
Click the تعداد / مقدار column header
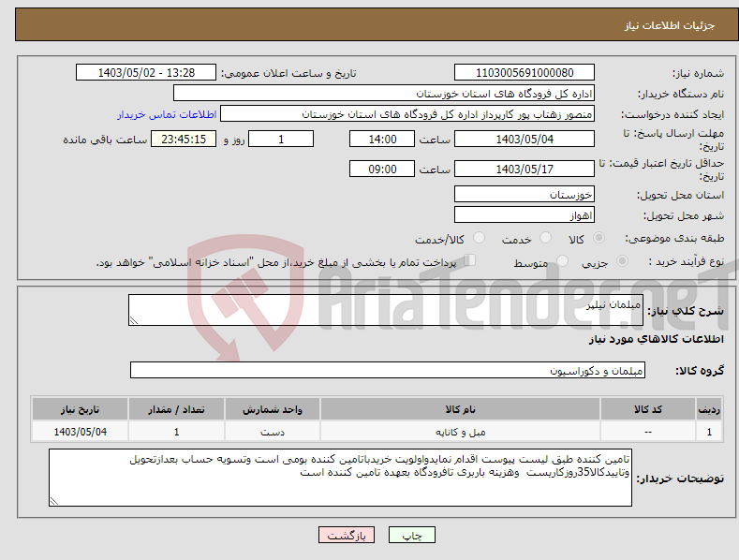tap(176, 409)
